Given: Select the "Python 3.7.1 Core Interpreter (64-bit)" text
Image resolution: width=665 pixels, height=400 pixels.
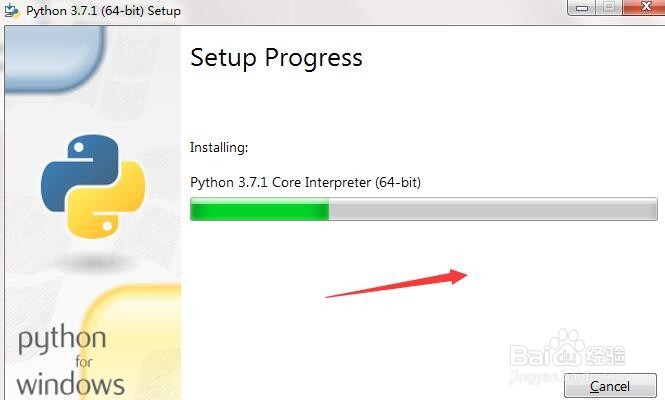Looking at the screenshot, I should 305,183.
